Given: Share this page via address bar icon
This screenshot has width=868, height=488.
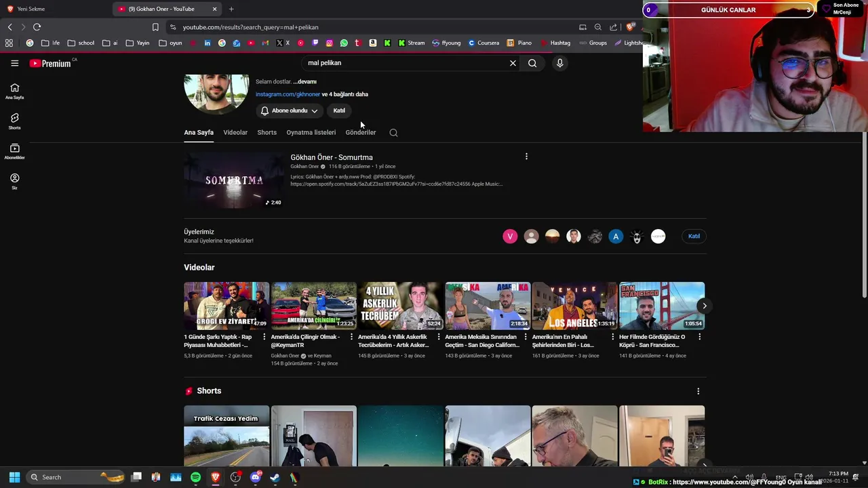Looking at the screenshot, I should (613, 27).
